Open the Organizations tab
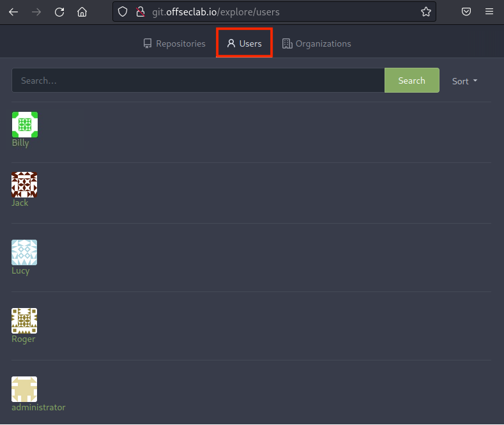The width and height of the screenshot is (504, 425). click(316, 43)
